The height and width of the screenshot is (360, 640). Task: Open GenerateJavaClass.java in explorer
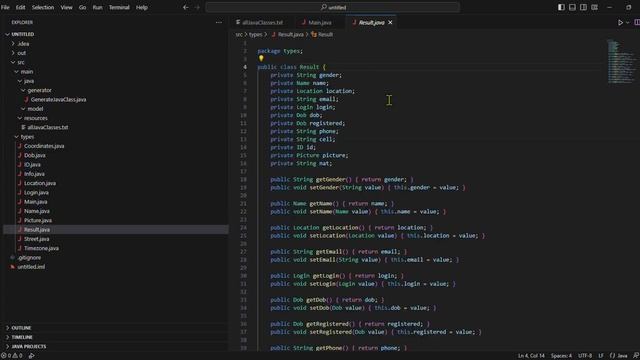[x=58, y=100]
